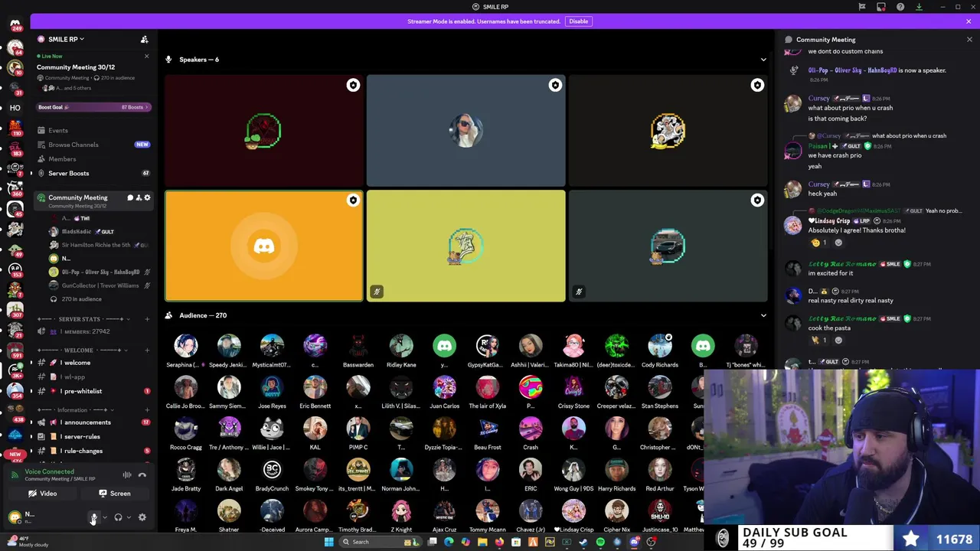Open Discord help icon in title bar
The image size is (980, 551).
click(900, 7)
